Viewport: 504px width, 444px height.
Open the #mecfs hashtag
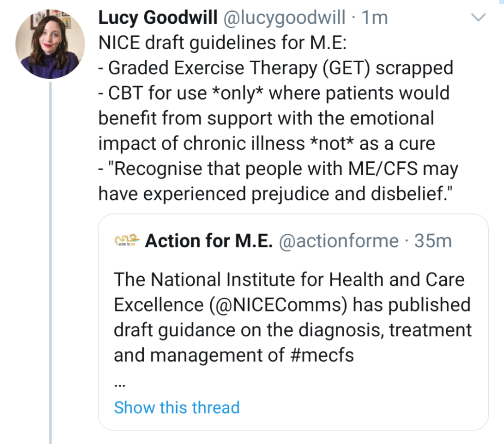322,355
